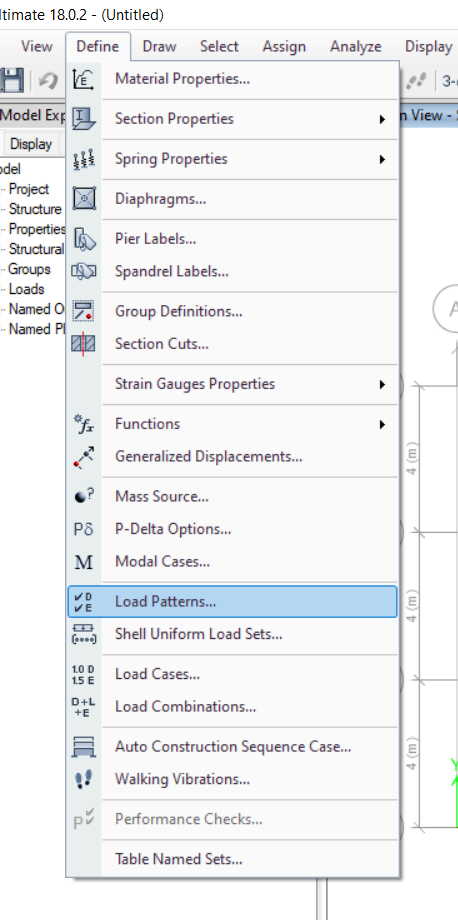Expand the Functions submenu arrow
Viewport: 458px width, 920px height.
pos(382,424)
